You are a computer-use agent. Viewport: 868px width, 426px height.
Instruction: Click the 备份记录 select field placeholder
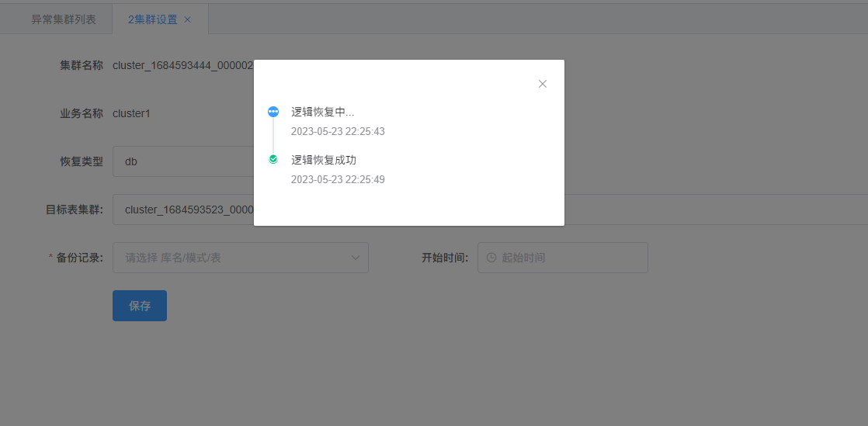click(240, 258)
